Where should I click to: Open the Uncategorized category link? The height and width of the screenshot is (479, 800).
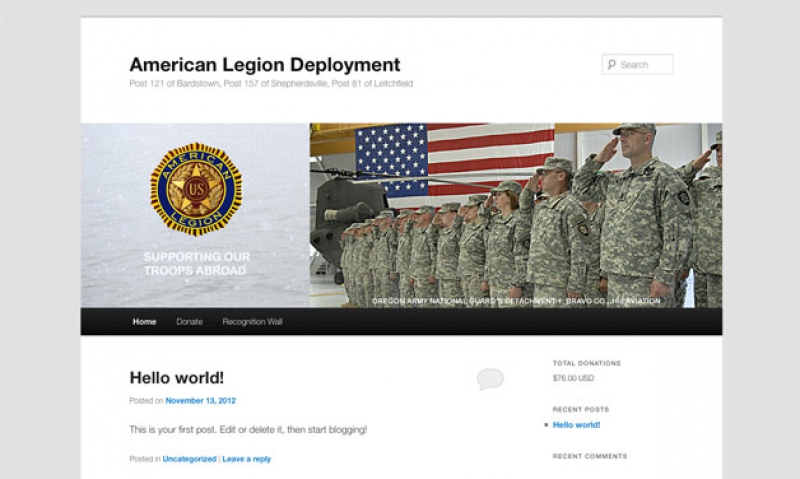pyautogui.click(x=189, y=459)
